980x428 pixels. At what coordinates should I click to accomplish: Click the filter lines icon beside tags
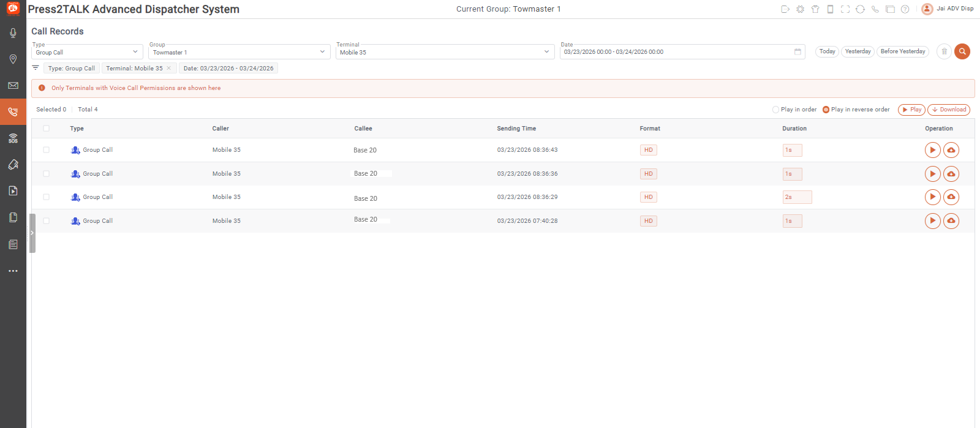[x=36, y=68]
